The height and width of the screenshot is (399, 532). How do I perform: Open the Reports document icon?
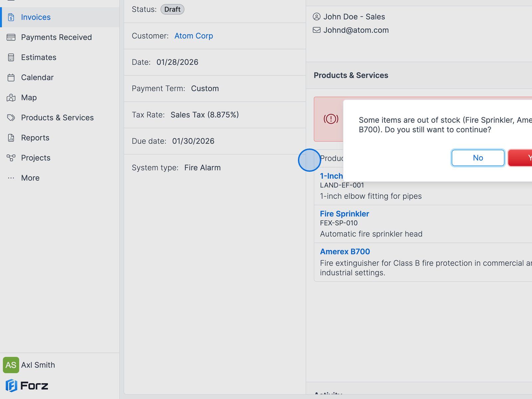click(x=11, y=138)
